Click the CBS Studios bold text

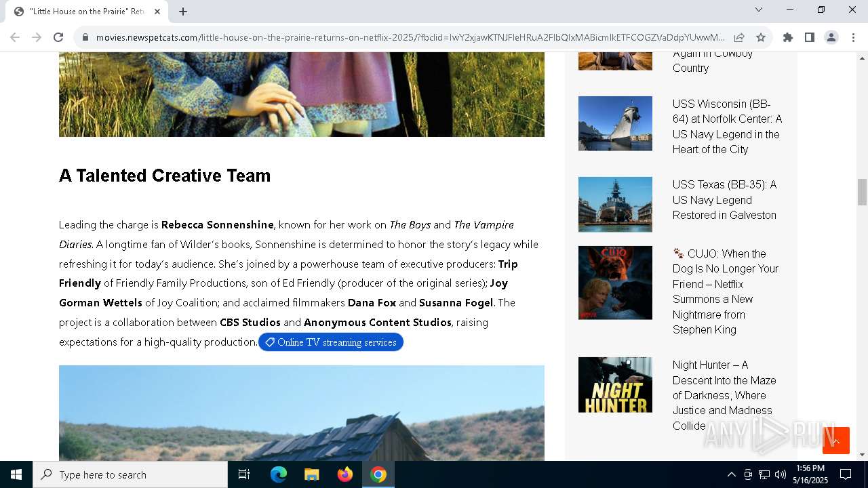tap(250, 322)
